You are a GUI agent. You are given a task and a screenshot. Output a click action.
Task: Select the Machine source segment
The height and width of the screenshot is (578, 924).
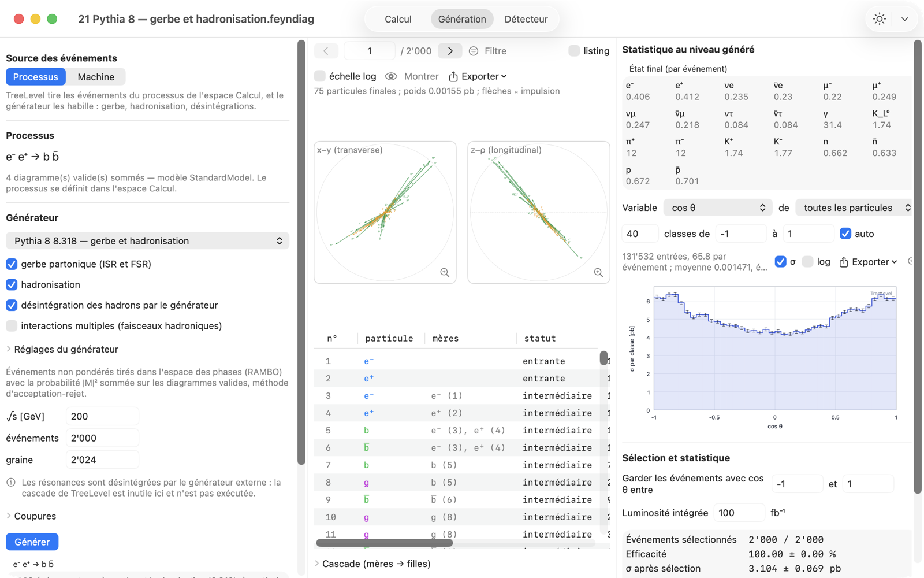(96, 77)
